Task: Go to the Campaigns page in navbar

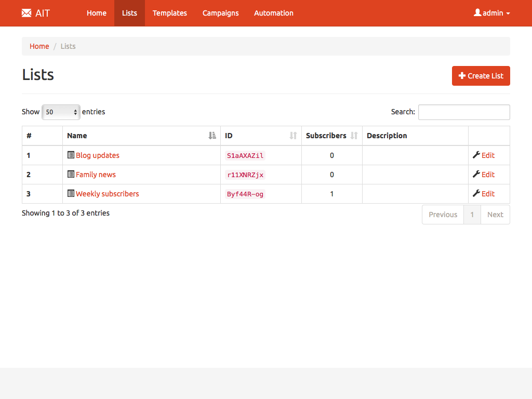Action: pos(220,13)
